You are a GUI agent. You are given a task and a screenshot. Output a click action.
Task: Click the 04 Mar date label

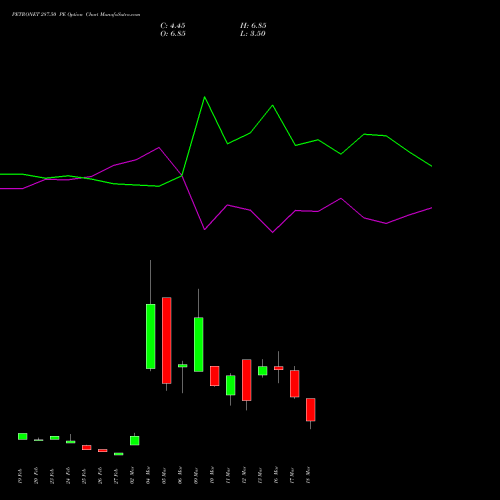[x=148, y=475]
